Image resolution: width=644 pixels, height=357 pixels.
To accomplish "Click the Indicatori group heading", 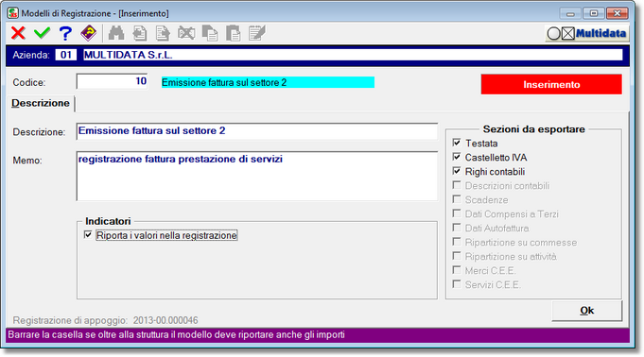I will (108, 221).
